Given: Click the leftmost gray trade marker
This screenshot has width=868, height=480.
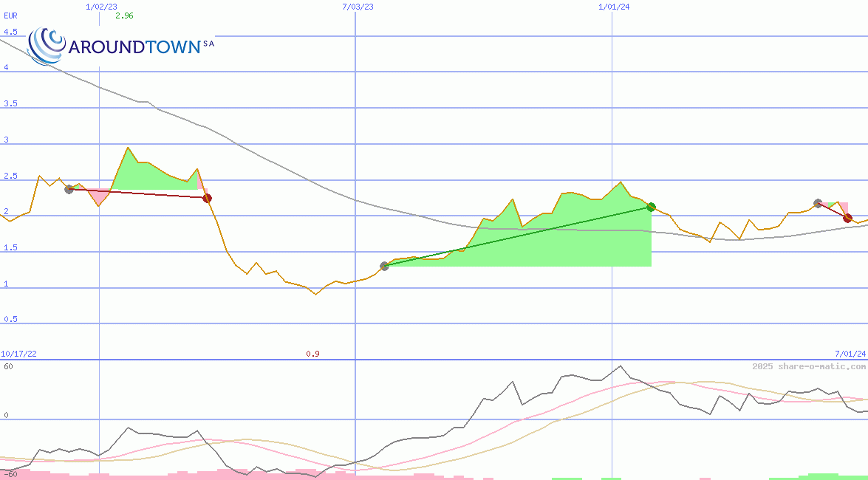Looking at the screenshot, I should click(69, 189).
